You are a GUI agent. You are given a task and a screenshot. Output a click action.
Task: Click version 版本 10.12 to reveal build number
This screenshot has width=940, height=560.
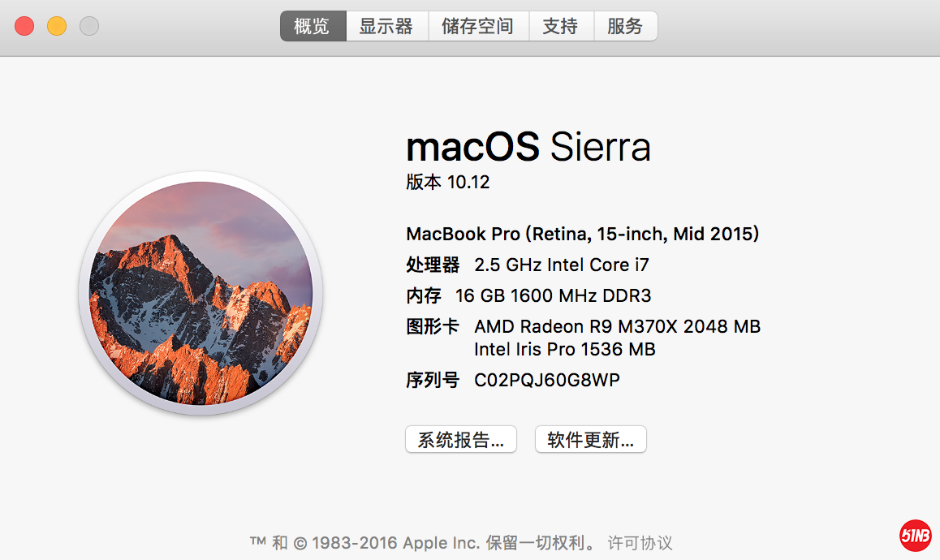coord(448,182)
